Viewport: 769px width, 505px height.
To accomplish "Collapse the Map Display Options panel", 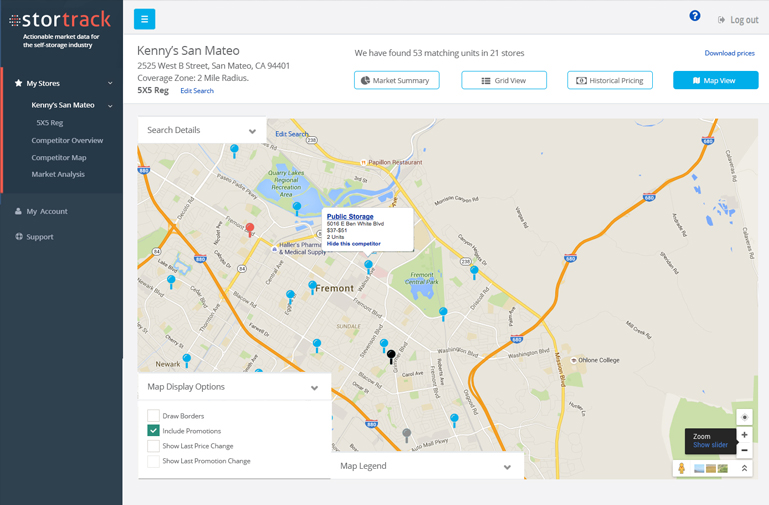I will pyautogui.click(x=314, y=388).
